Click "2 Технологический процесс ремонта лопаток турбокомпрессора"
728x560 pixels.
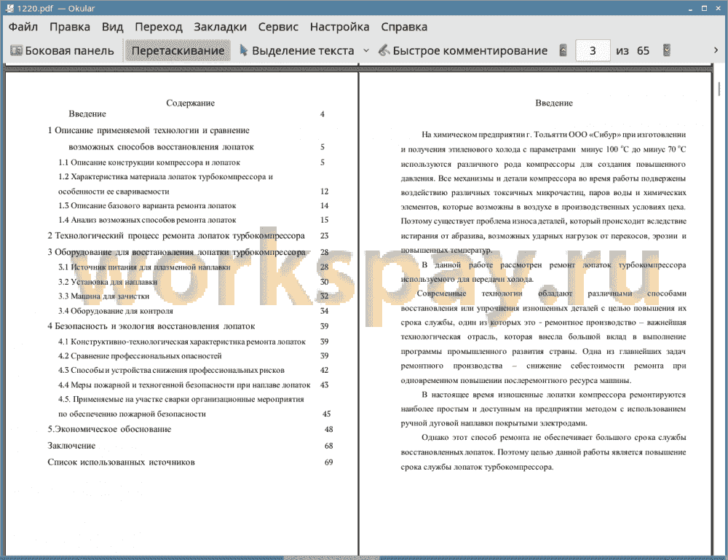tap(176, 236)
